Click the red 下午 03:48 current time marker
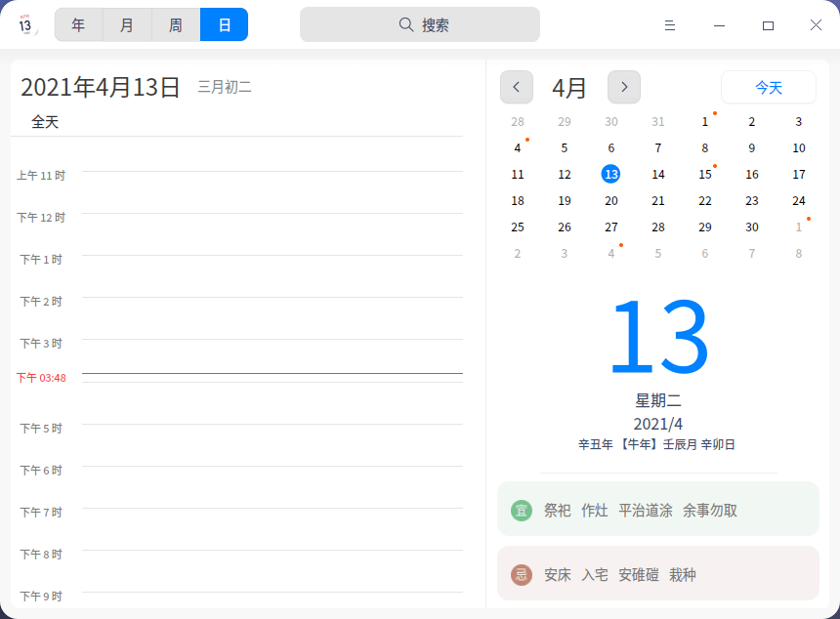The width and height of the screenshot is (840, 619). tap(41, 378)
